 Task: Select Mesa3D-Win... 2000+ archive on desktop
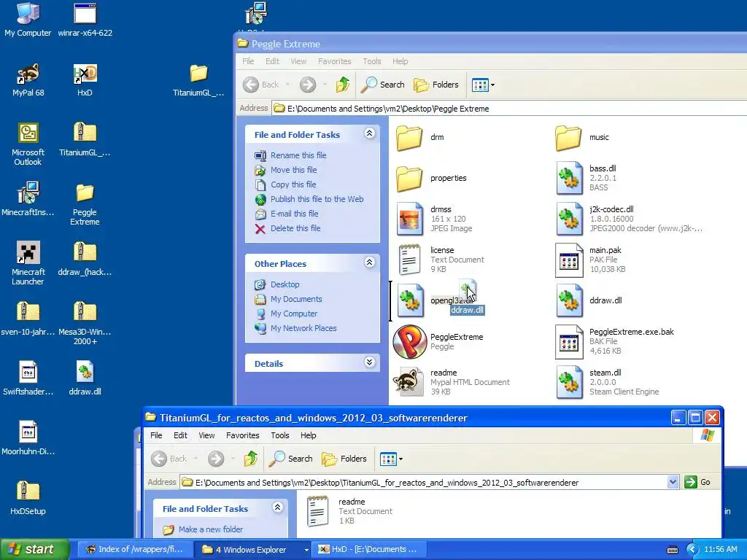click(85, 323)
